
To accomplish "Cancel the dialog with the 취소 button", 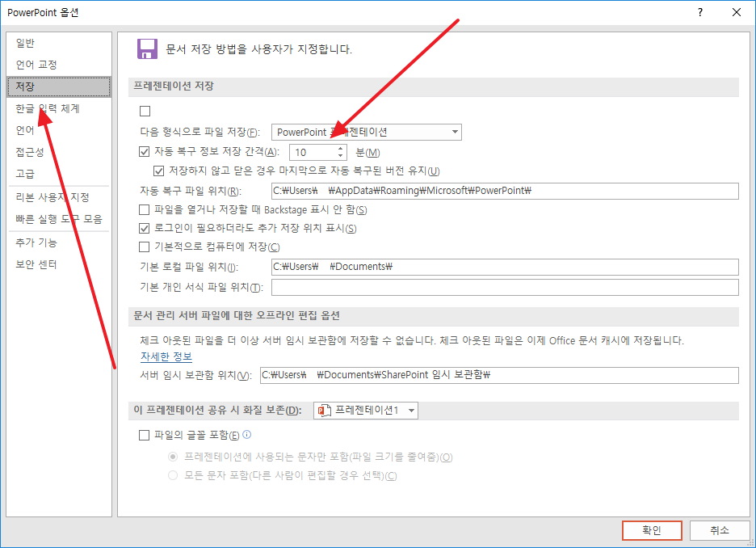I will point(720,531).
